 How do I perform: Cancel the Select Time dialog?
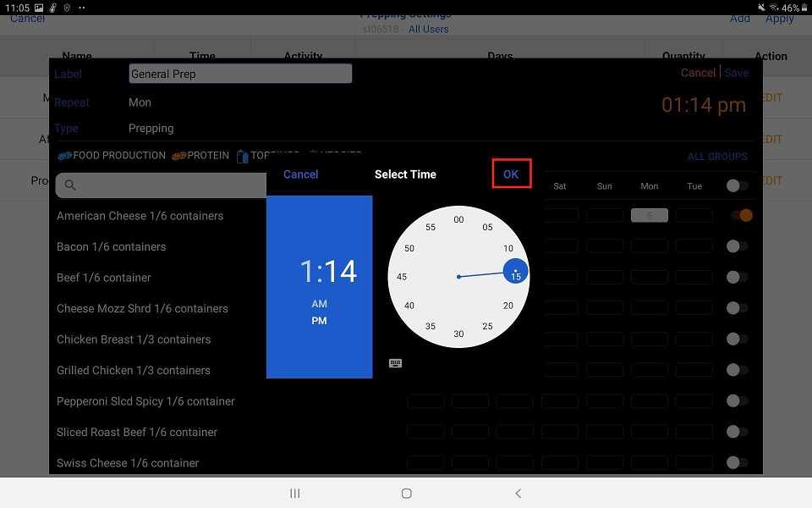(300, 174)
